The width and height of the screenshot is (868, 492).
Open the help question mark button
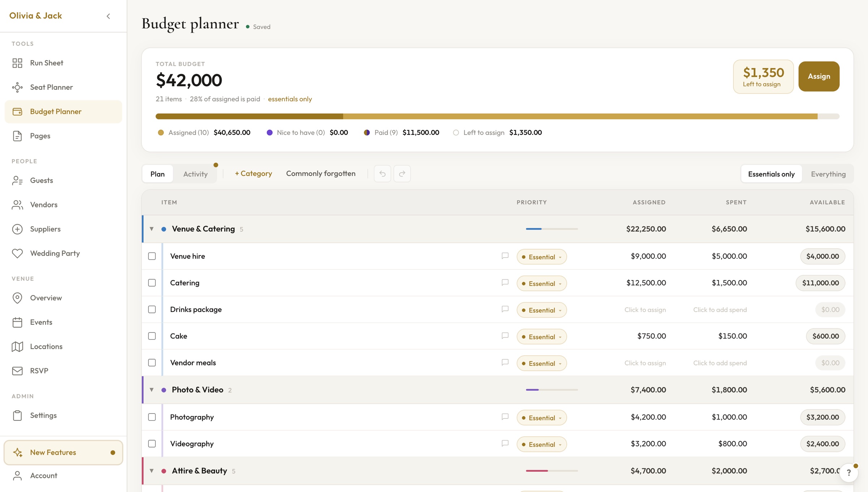tap(848, 472)
